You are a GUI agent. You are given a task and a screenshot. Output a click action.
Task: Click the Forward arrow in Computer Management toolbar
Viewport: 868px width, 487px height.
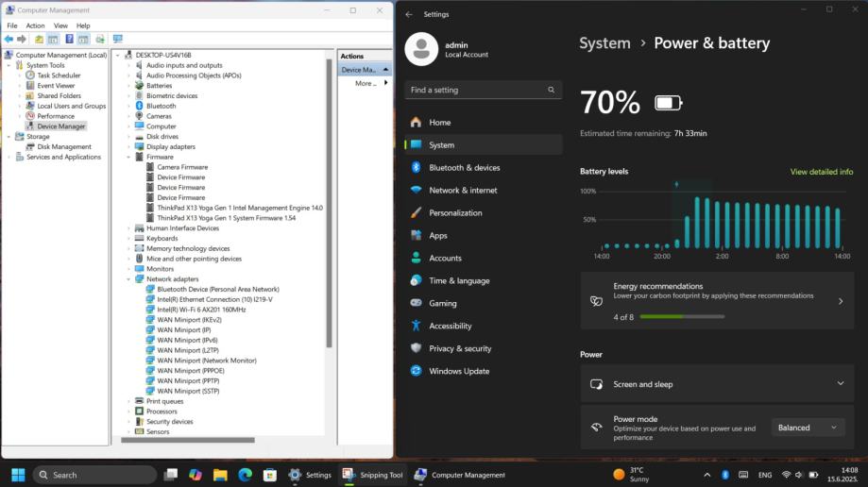pyautogui.click(x=22, y=40)
